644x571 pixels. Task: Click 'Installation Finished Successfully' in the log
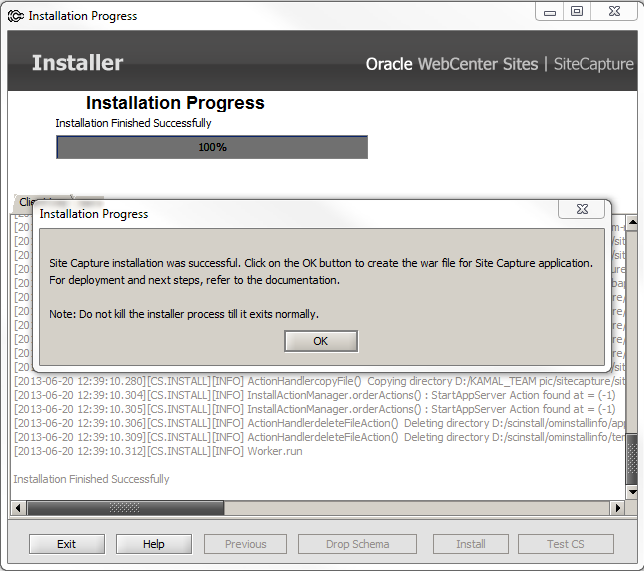(91, 479)
